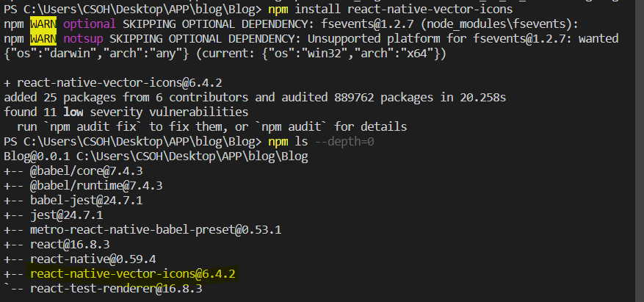Click 'added 25 packages from 6 contributors' text
644x302 pixels.
pos(126,98)
